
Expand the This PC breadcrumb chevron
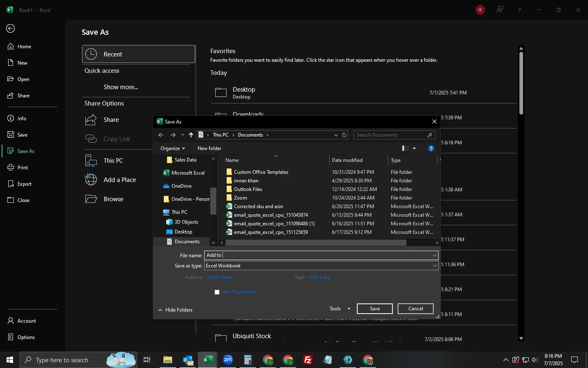[233, 135]
